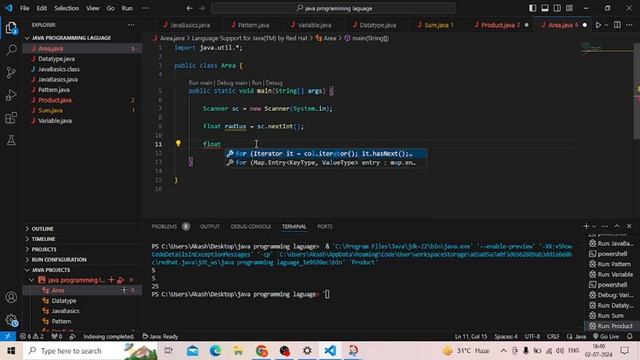Open the Selection menu
The width and height of the screenshot is (640, 360).
tap(67, 8)
